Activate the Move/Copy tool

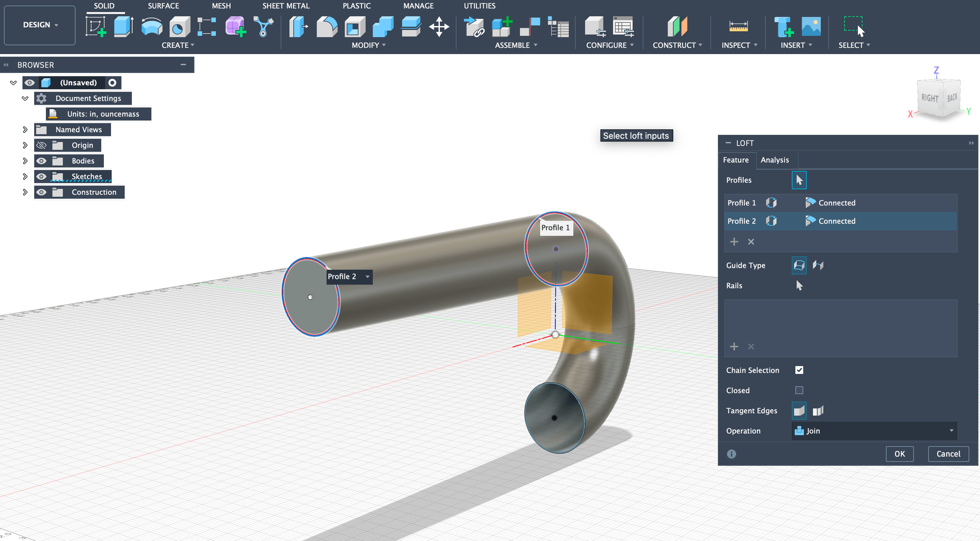[x=440, y=27]
